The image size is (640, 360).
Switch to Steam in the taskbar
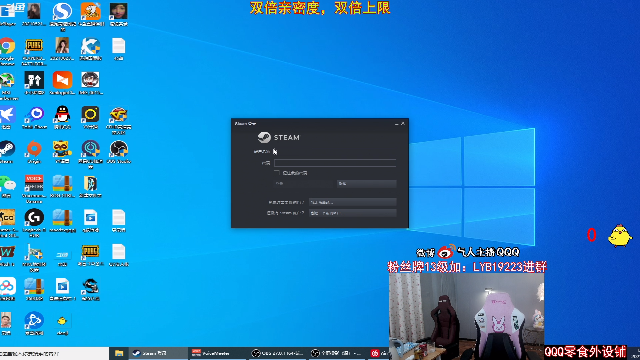[158, 353]
